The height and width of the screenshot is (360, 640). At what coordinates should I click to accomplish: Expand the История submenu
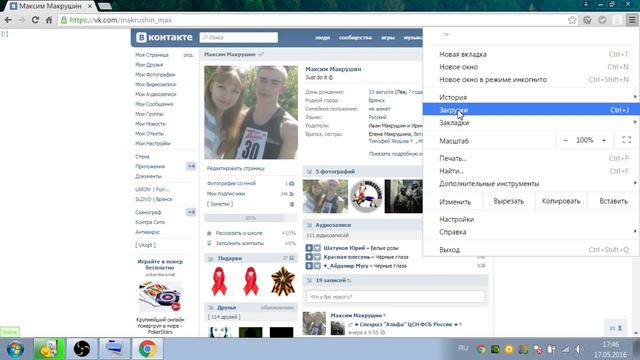(531, 97)
